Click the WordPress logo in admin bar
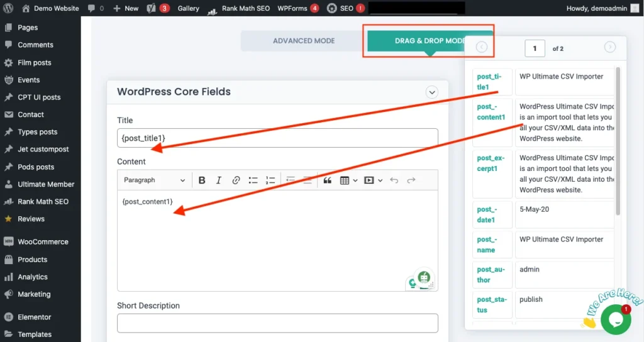 point(8,8)
